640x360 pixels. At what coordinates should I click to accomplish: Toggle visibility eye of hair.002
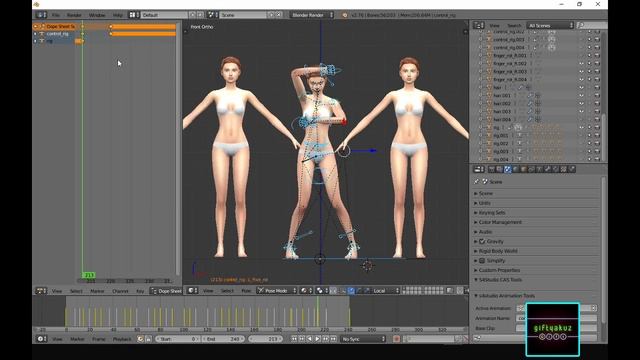click(581, 104)
